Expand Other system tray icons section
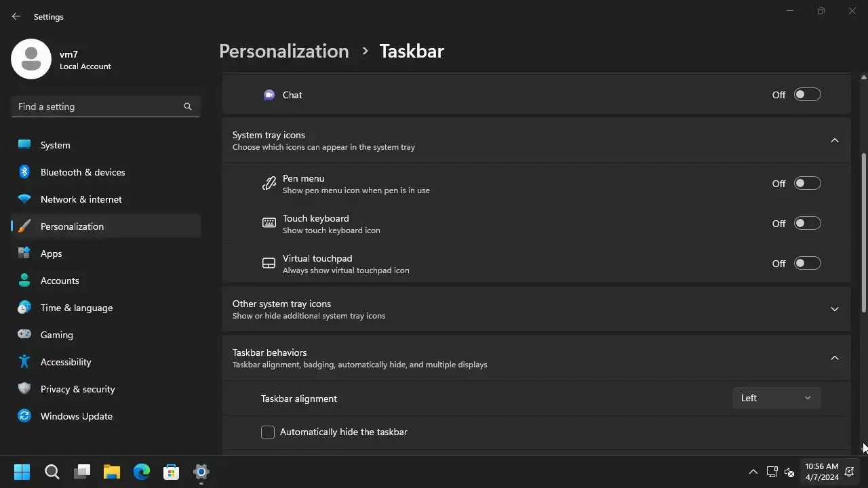868x488 pixels. [x=835, y=309]
